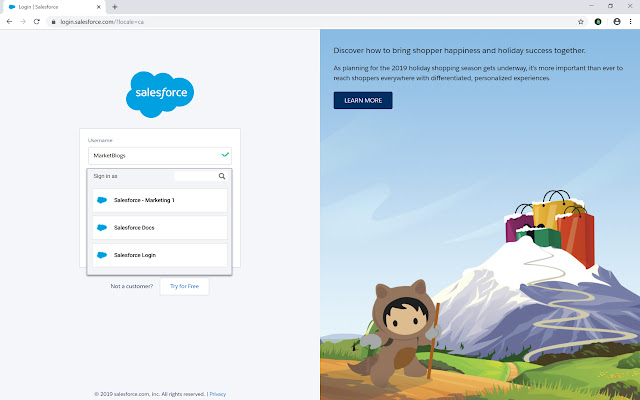Close the browser window
Image resolution: width=640 pixels, height=400 pixels.
pyautogui.click(x=630, y=6)
